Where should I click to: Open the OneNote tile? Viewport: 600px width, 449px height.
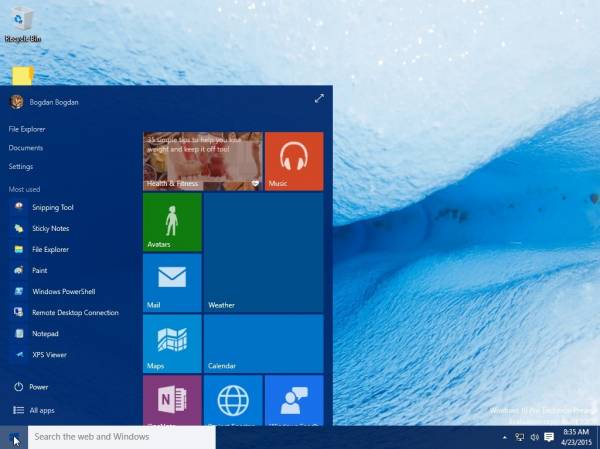tap(172, 400)
